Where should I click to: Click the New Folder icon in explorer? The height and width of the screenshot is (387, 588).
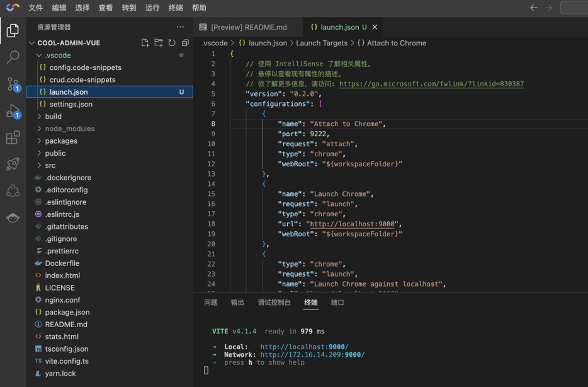click(x=159, y=43)
